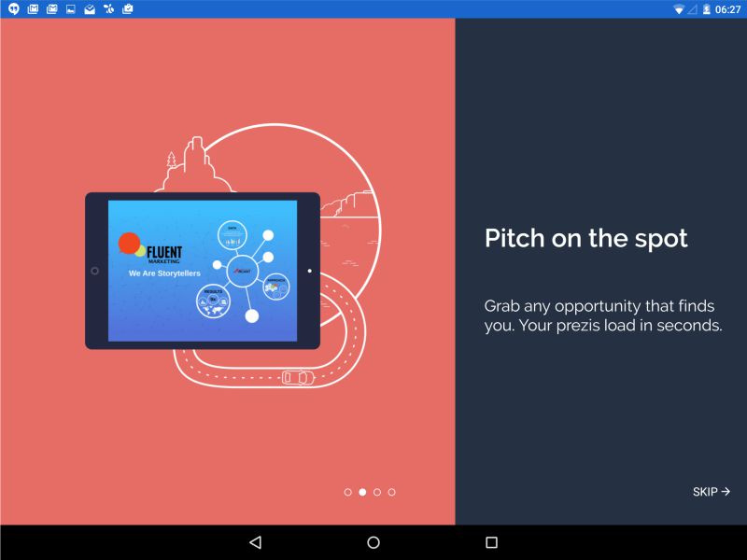Viewport: 747px width, 560px height.
Task: Open the second Gmail notification icon
Action: pyautogui.click(x=52, y=8)
